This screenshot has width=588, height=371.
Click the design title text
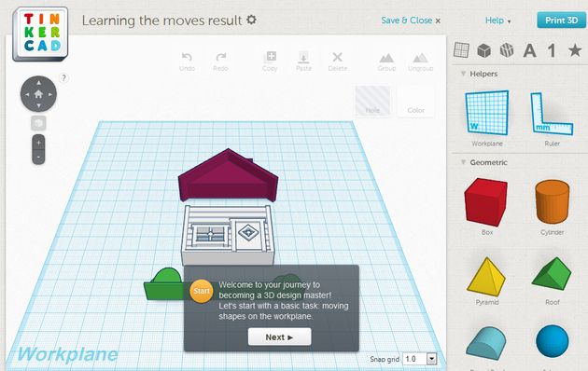click(161, 21)
